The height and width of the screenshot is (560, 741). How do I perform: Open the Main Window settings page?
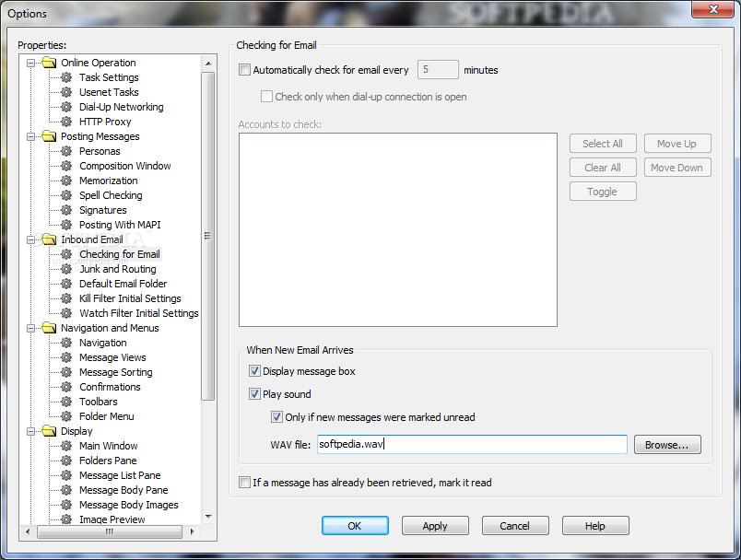pyautogui.click(x=108, y=446)
